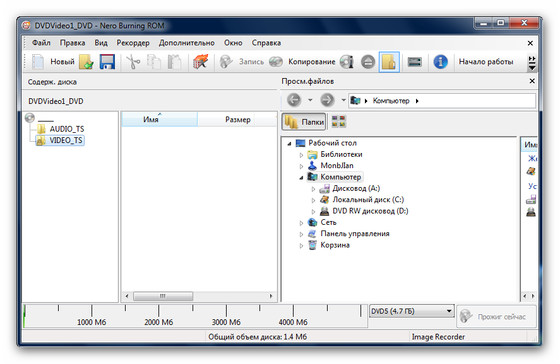Expand the Библиотеки tree node
Viewport: 560px width, 364px height.
click(x=301, y=155)
